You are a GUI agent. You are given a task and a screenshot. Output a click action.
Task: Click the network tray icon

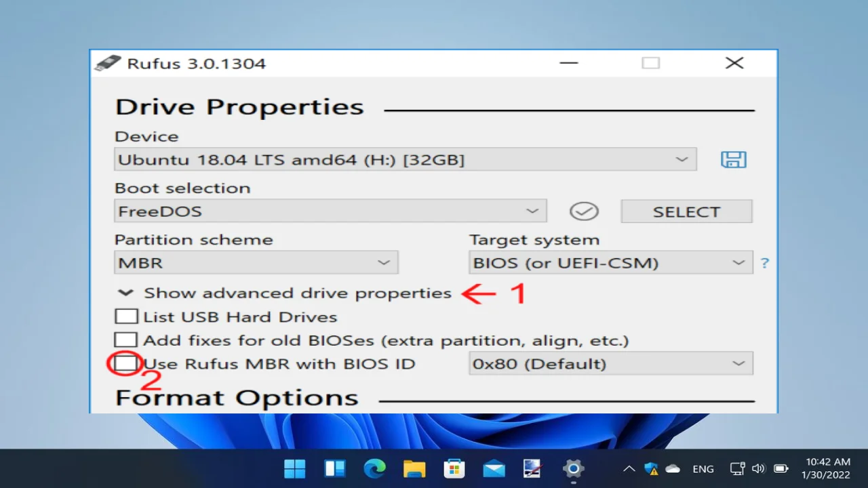738,468
